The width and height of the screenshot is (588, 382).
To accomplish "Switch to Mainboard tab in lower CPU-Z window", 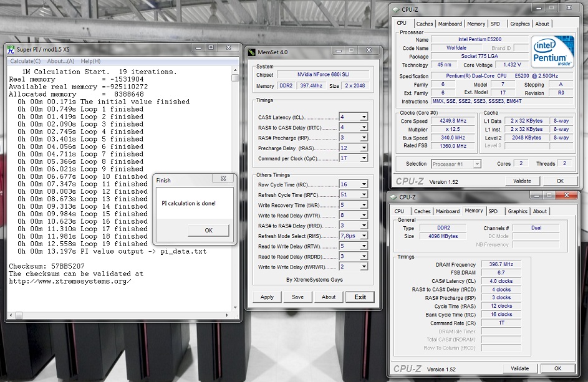I will click(448, 211).
